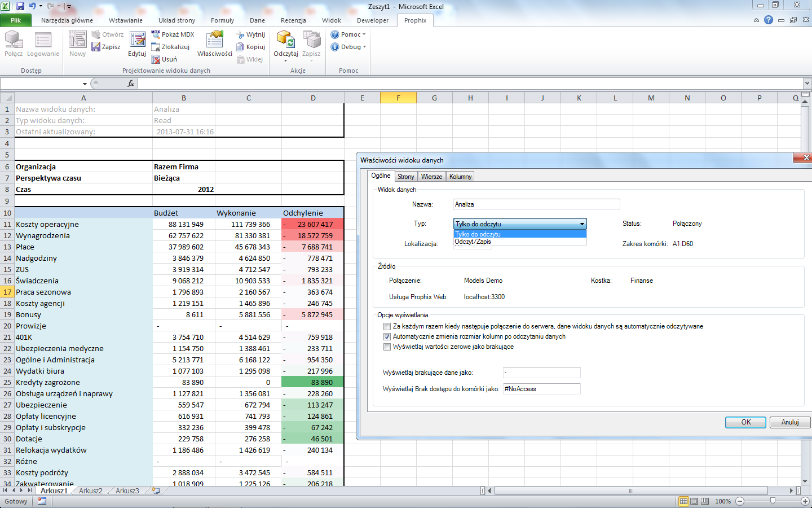Switch to Formuły ribbon tab
Image resolution: width=812 pixels, height=508 pixels.
tap(222, 20)
